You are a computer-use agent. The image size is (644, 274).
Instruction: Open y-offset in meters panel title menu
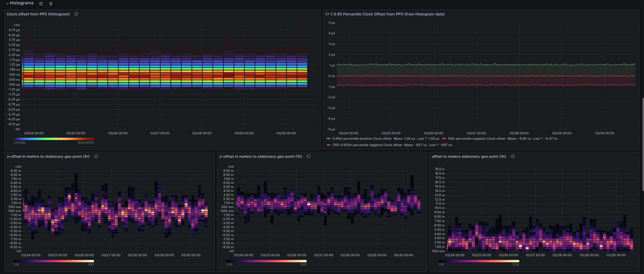click(x=261, y=156)
